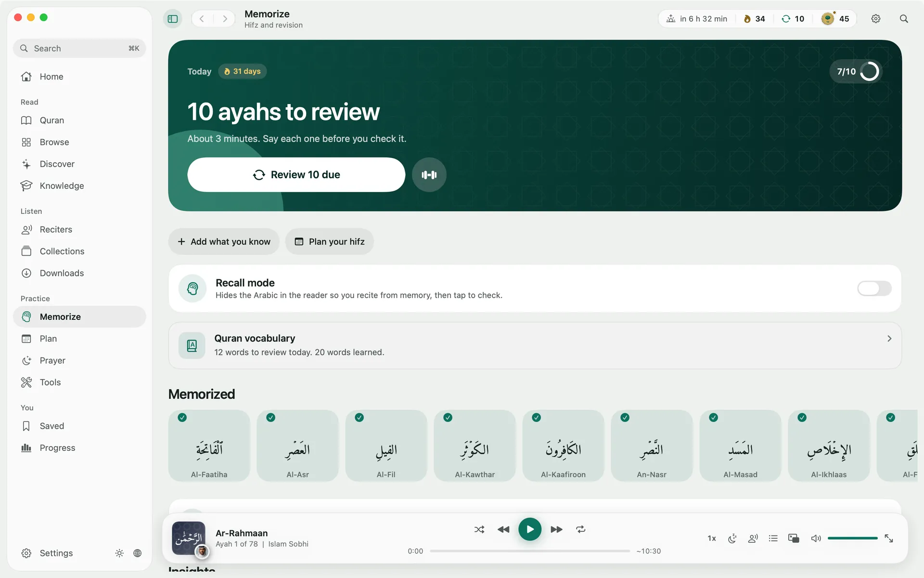Adjust the volume slider

853,538
